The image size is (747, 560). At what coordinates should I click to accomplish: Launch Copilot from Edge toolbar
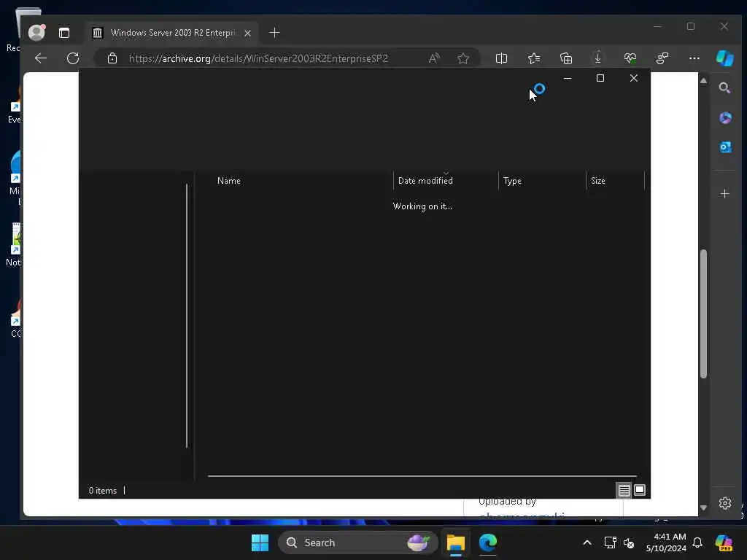coord(725,58)
